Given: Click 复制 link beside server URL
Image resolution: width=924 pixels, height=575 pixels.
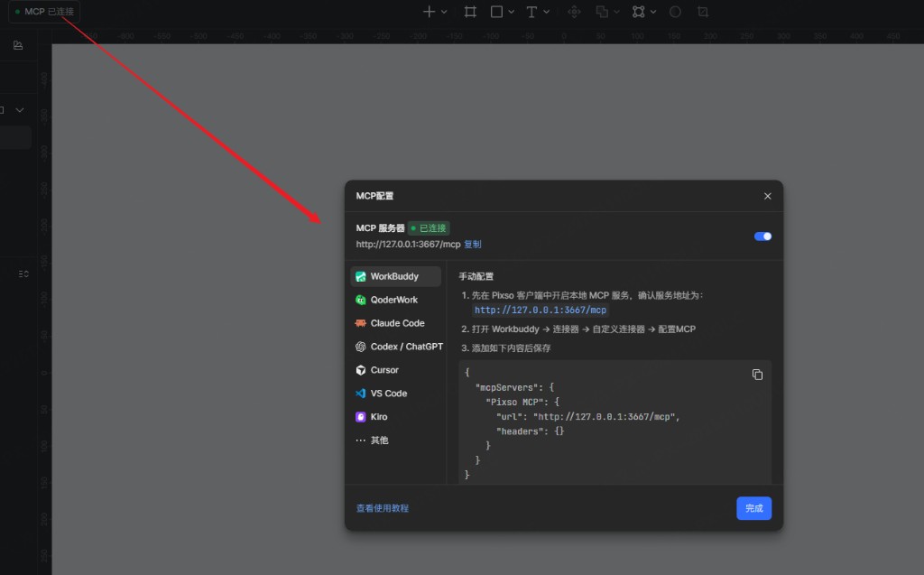Looking at the screenshot, I should click(473, 244).
